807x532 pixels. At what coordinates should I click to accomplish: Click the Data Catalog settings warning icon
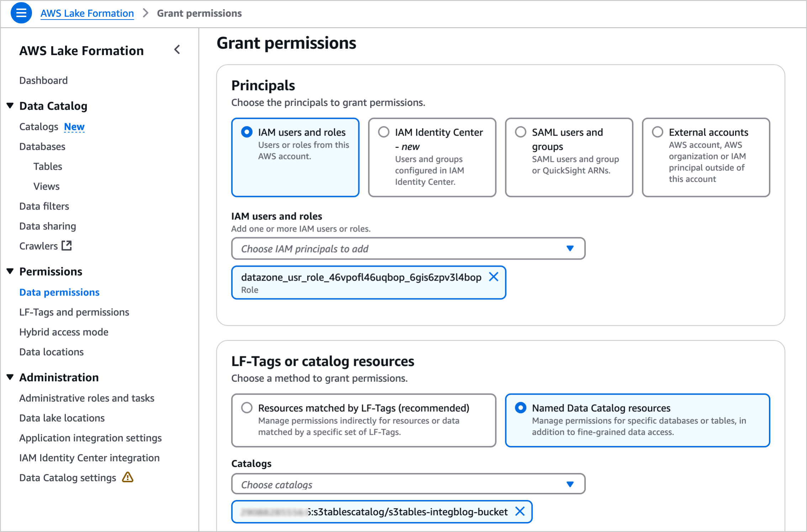127,477
